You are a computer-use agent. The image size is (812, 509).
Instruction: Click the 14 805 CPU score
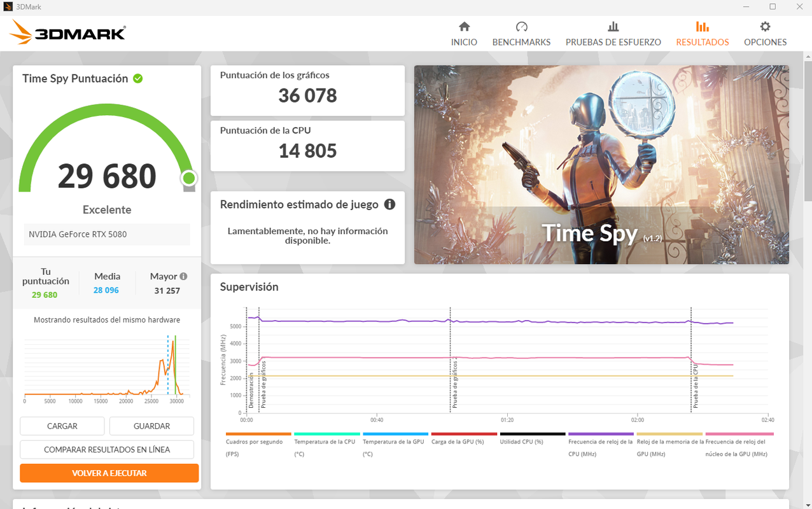point(307,151)
